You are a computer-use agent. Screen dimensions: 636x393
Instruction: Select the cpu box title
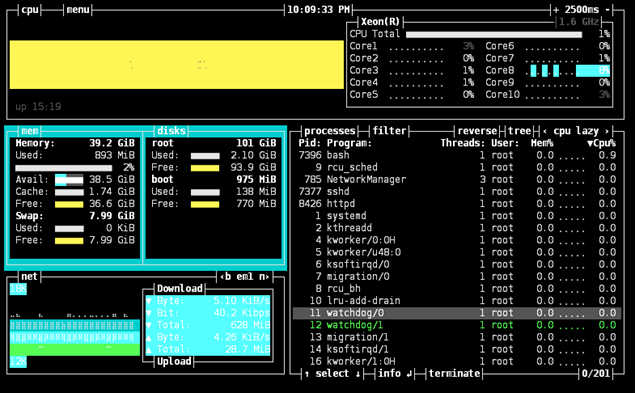pos(30,9)
